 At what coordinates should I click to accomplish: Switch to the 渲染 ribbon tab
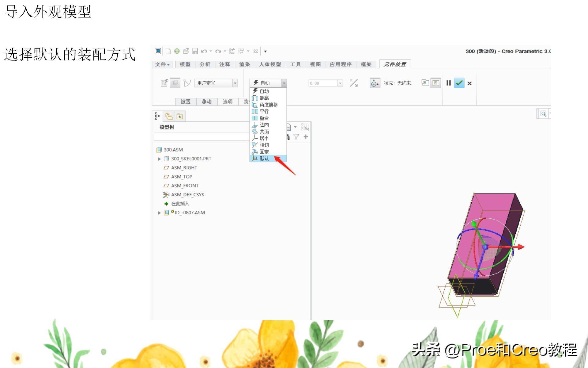tap(245, 64)
